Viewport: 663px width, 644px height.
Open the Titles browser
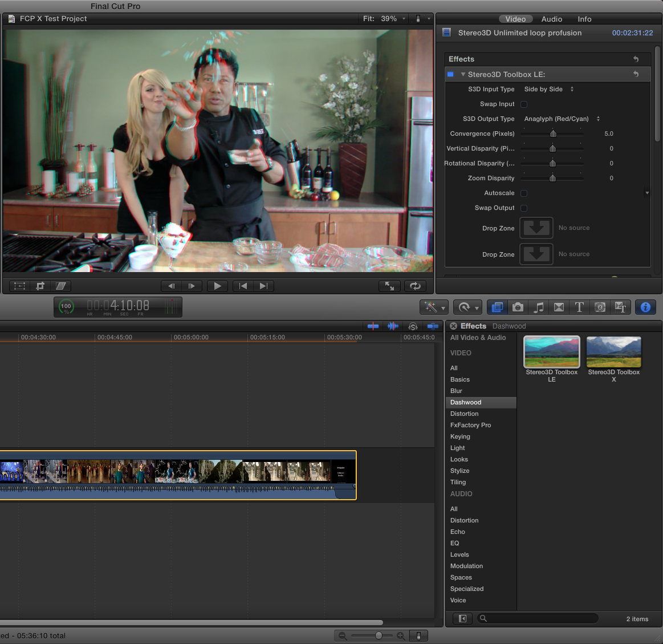pos(579,307)
